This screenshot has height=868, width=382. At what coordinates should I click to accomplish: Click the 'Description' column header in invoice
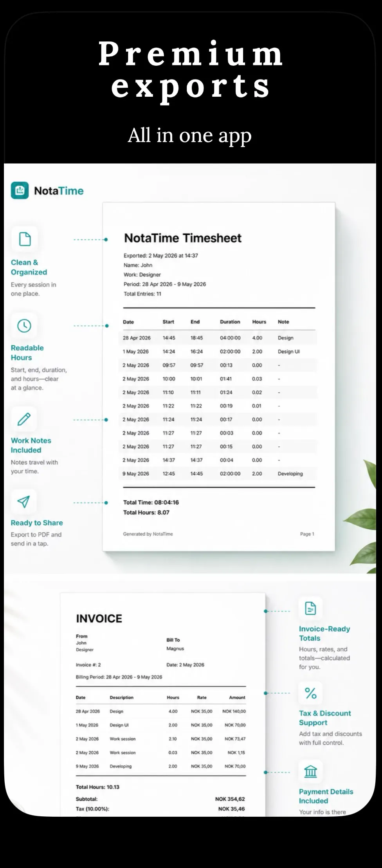[x=121, y=698]
